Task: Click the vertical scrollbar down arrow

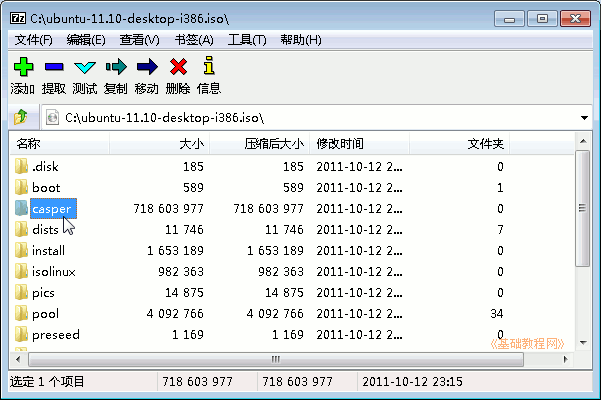Action: coord(583,343)
